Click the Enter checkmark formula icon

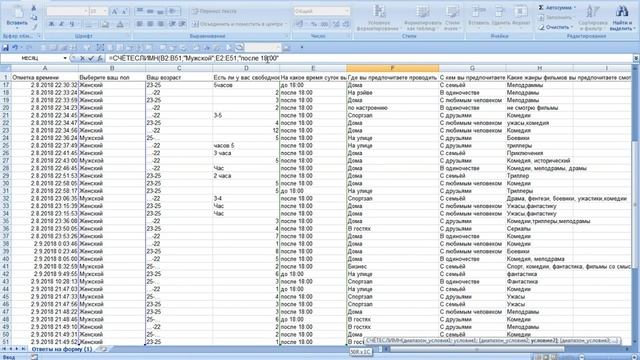click(91, 59)
